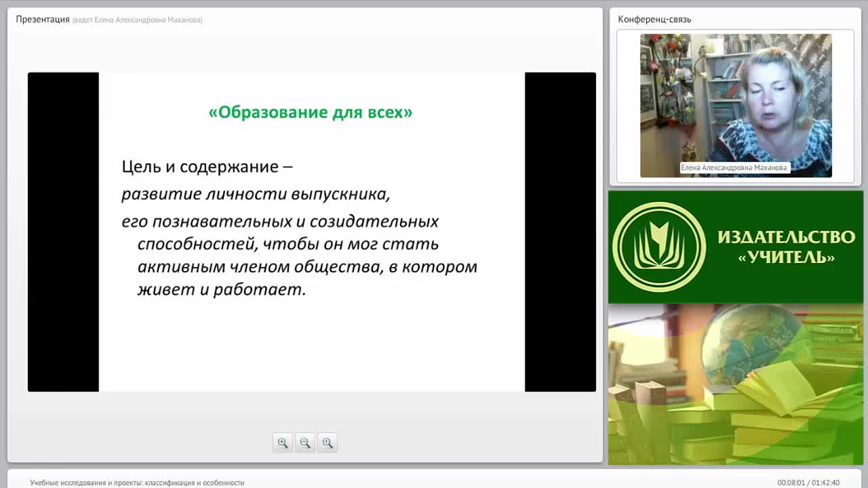
Task: Click the Издательство «Учитель» logo banner
Action: pos(736,247)
